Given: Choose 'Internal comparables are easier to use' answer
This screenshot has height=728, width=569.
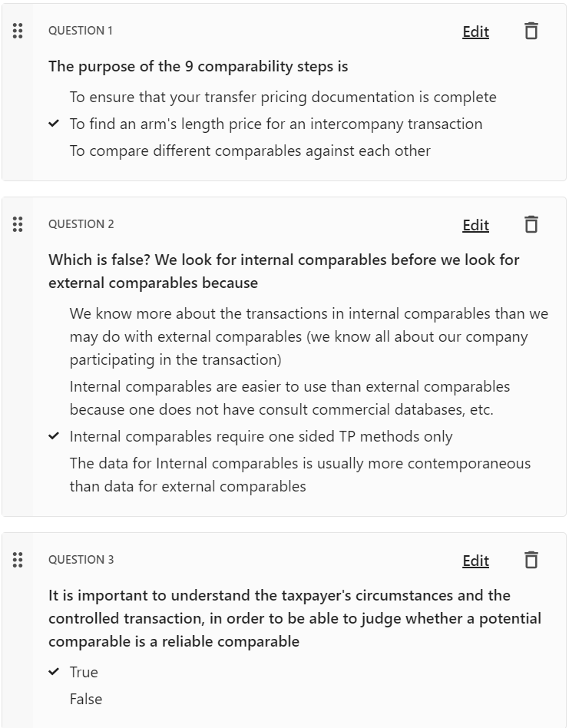Looking at the screenshot, I should point(289,398).
